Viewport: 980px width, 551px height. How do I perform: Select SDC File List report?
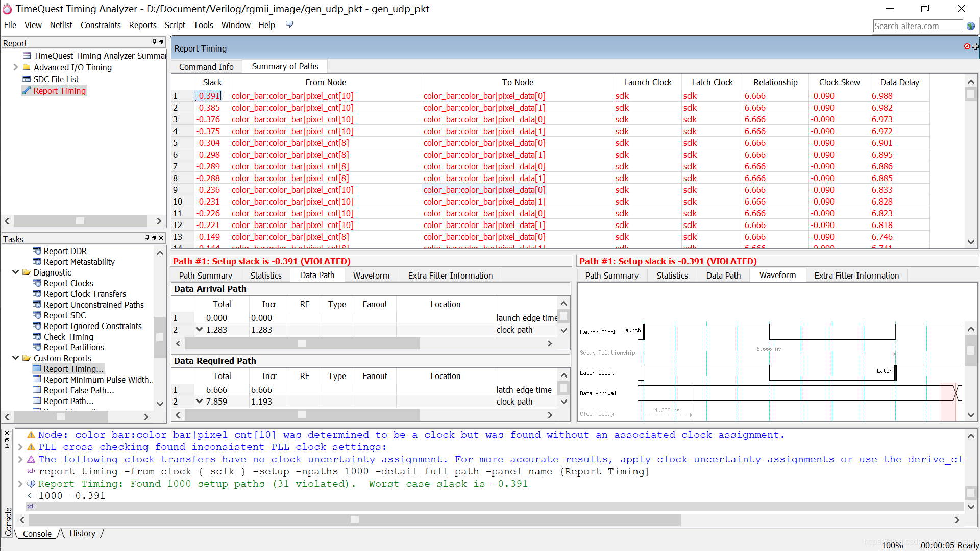[56, 79]
